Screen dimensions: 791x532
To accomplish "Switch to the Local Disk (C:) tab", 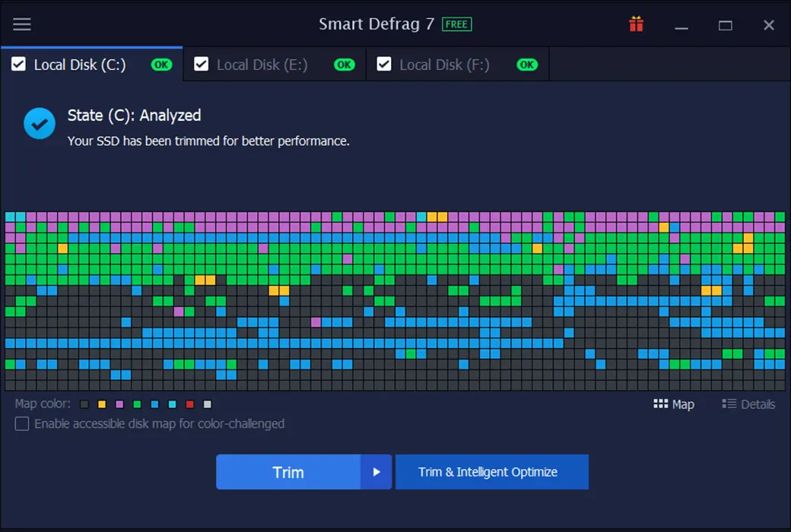I will tap(92, 64).
